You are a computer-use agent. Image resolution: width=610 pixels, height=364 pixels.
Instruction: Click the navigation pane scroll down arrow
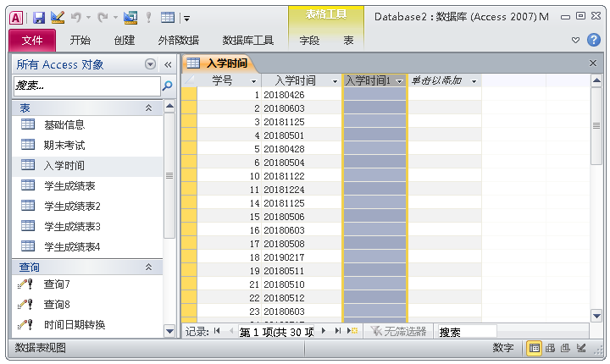(x=169, y=331)
